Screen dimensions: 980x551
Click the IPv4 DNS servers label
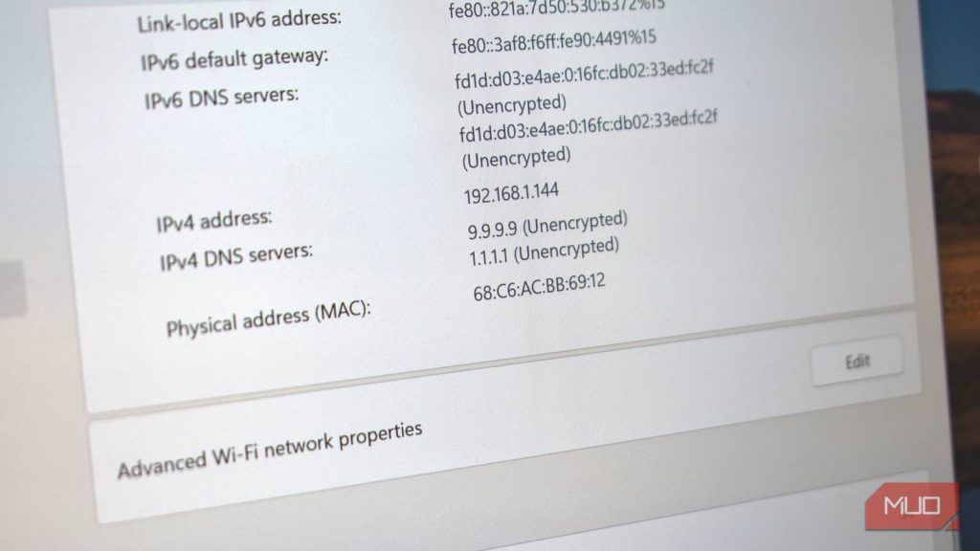[x=235, y=256]
